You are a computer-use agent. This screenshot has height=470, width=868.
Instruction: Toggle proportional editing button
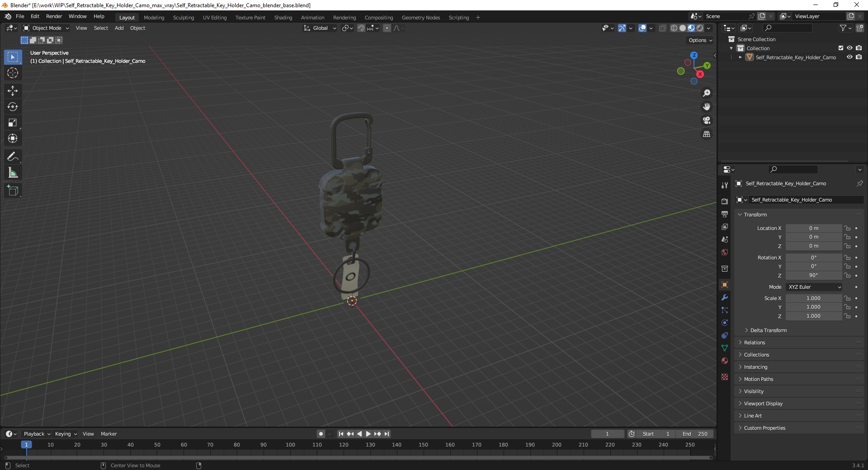click(387, 28)
